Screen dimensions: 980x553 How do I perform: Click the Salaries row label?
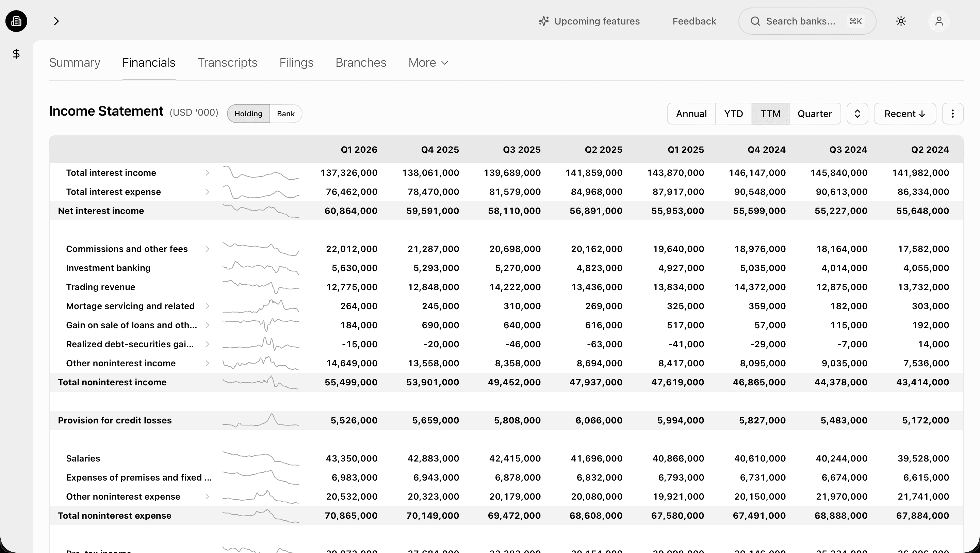[x=83, y=458]
